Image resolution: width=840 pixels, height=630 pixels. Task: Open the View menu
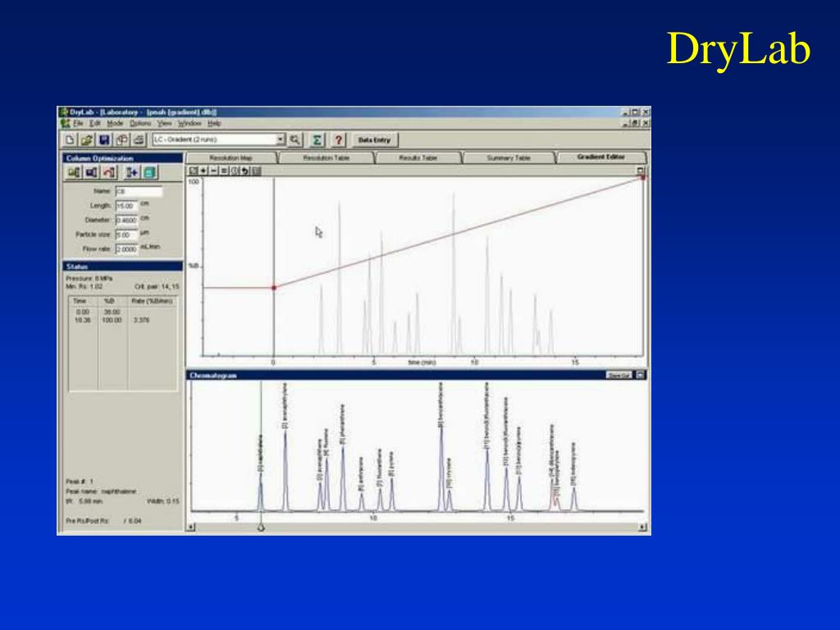coord(164,123)
